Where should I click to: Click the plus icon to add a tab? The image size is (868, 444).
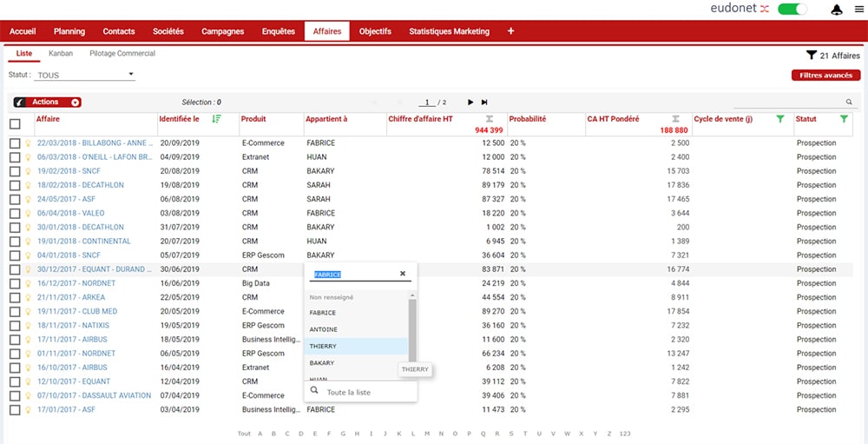click(510, 31)
